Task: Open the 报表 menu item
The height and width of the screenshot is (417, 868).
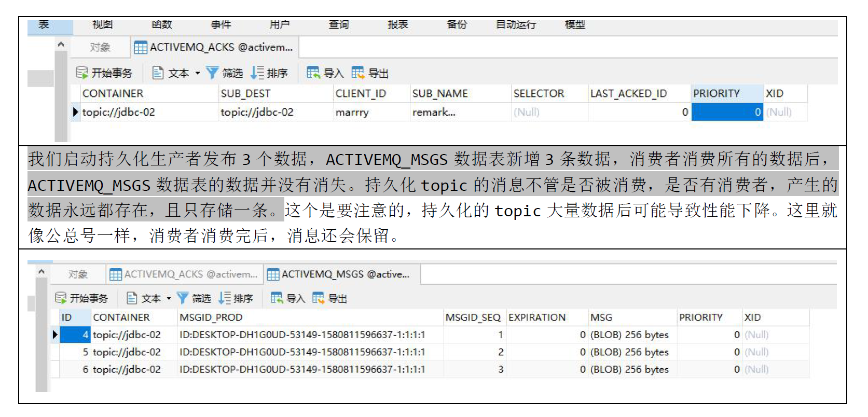Action: tap(398, 25)
